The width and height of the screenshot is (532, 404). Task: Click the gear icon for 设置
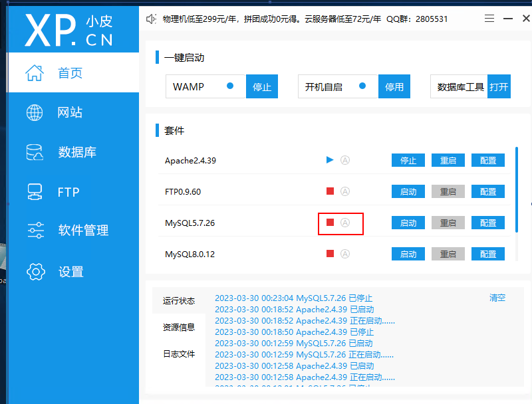(x=36, y=272)
